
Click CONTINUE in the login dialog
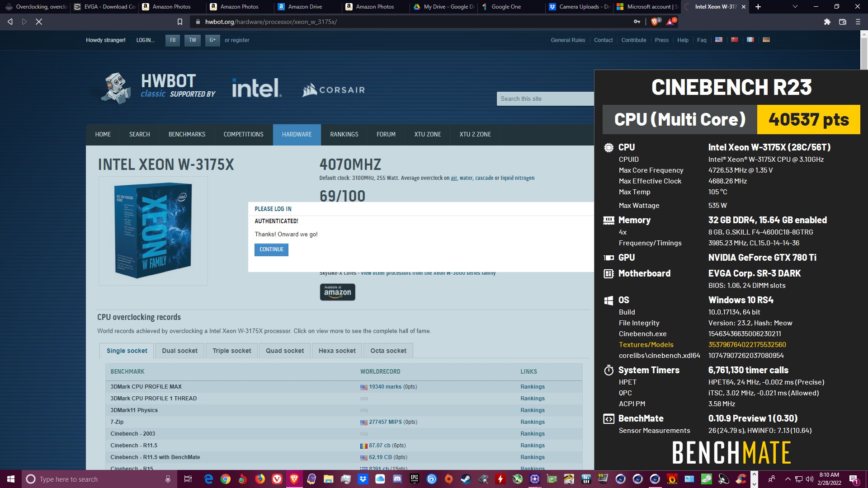(271, 249)
